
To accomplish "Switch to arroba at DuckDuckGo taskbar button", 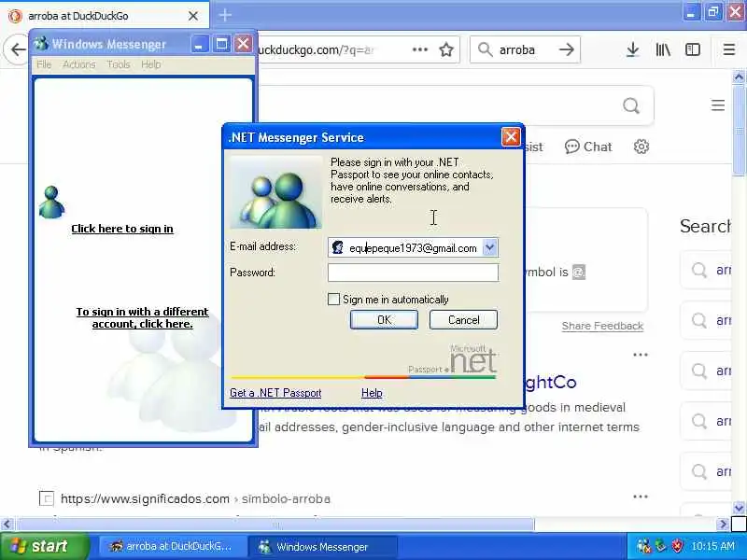I will [172, 547].
